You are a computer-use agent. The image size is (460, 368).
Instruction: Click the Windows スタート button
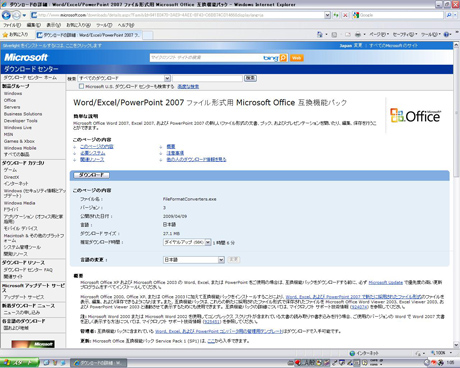pos(19,363)
